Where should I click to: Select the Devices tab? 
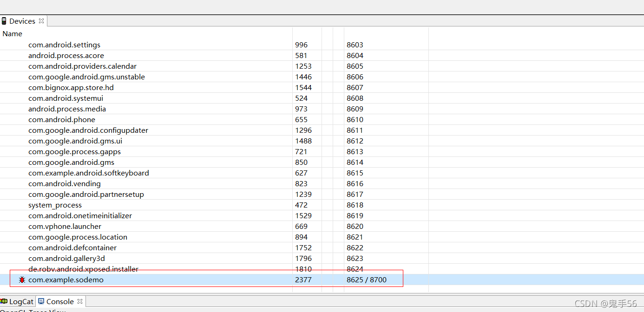(22, 21)
